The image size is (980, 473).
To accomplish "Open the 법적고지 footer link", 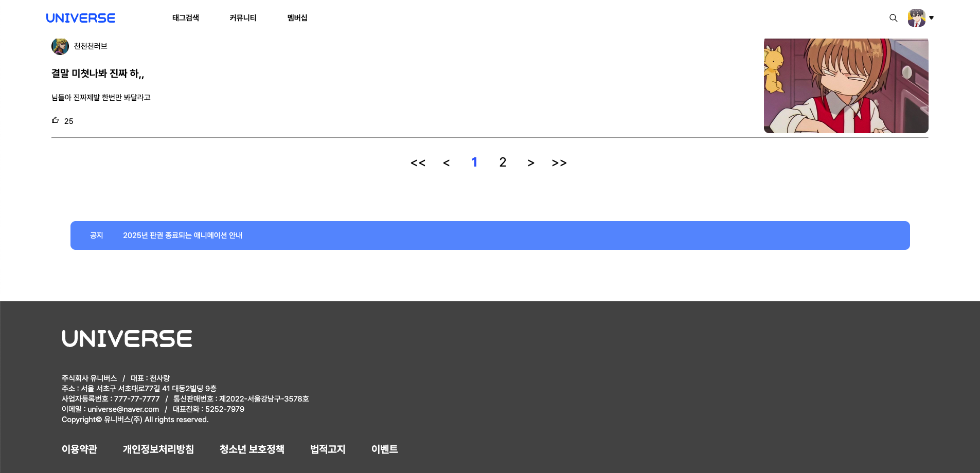I will pyautogui.click(x=328, y=449).
